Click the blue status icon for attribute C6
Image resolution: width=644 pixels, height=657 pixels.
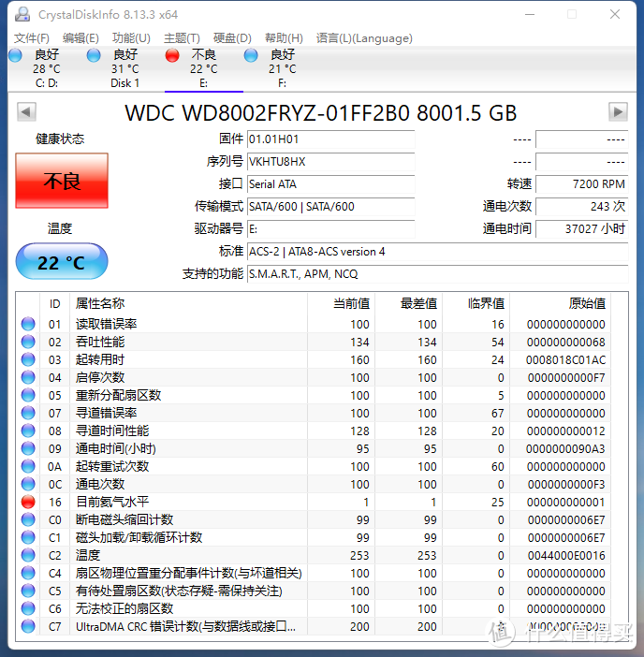click(28, 608)
